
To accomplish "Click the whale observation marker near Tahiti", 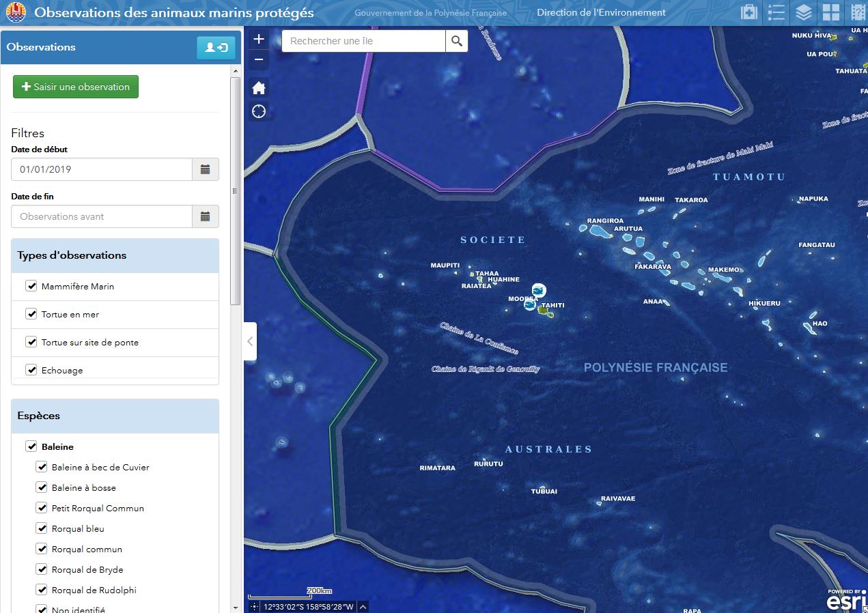I will click(x=538, y=290).
